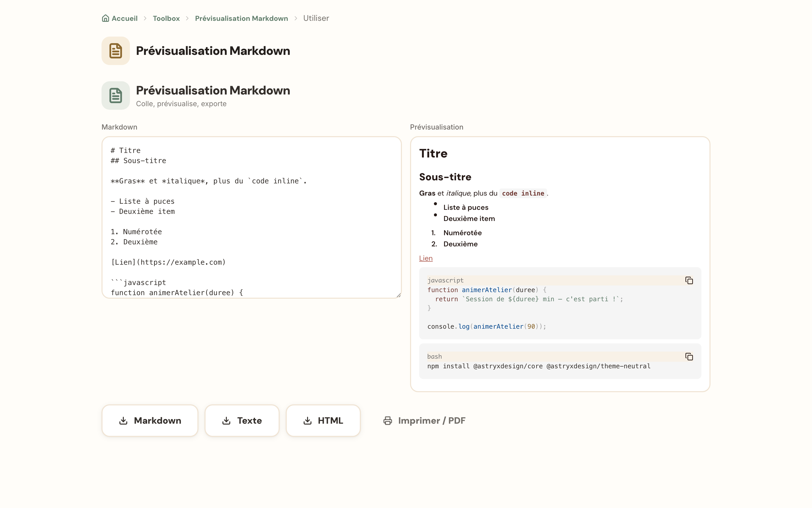Click the 'Markdown' label above the editor

click(120, 127)
